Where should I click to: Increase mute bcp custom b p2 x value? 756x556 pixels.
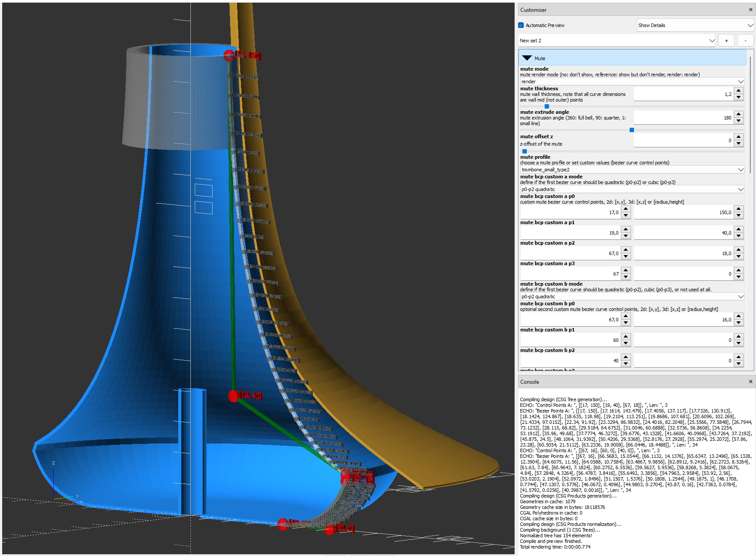click(626, 358)
